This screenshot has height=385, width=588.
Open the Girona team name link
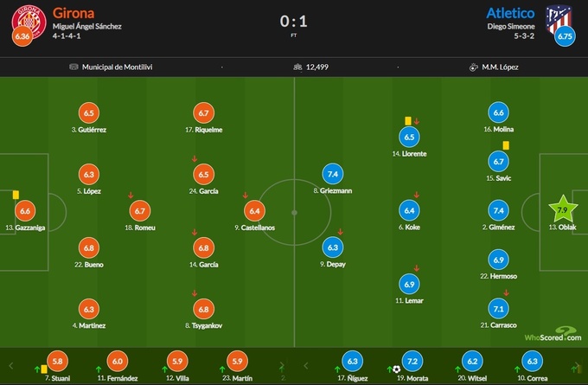click(74, 13)
